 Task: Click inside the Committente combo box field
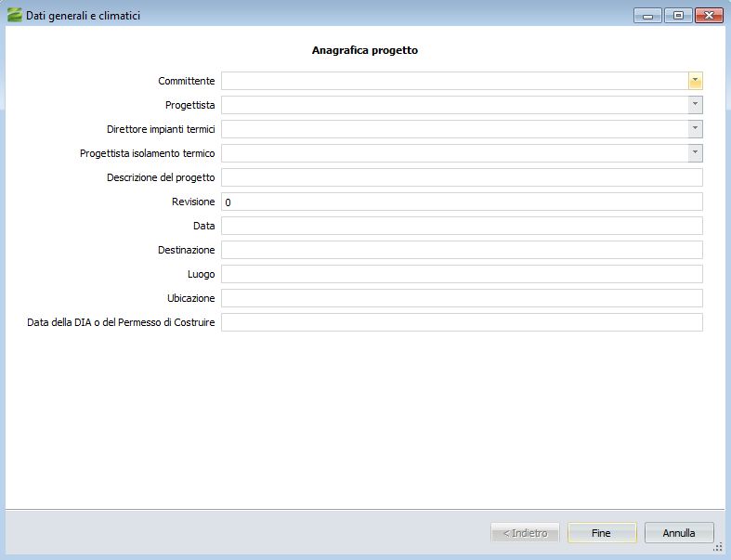(454, 81)
